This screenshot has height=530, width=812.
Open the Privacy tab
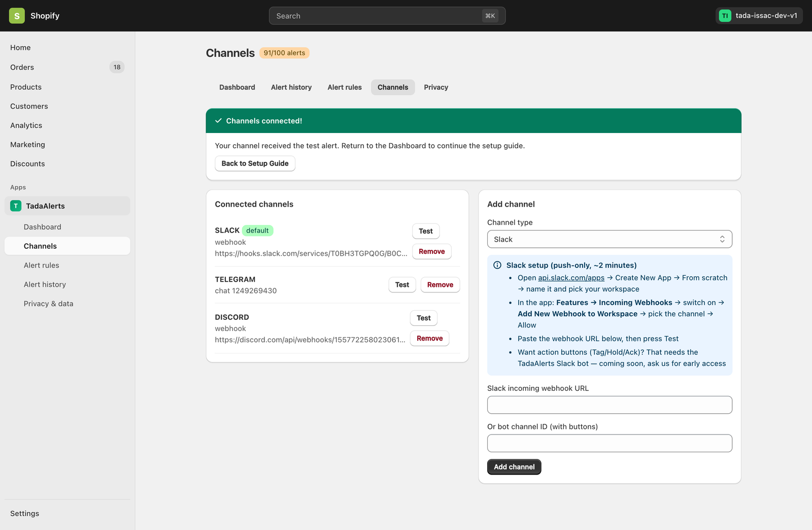[x=436, y=87]
